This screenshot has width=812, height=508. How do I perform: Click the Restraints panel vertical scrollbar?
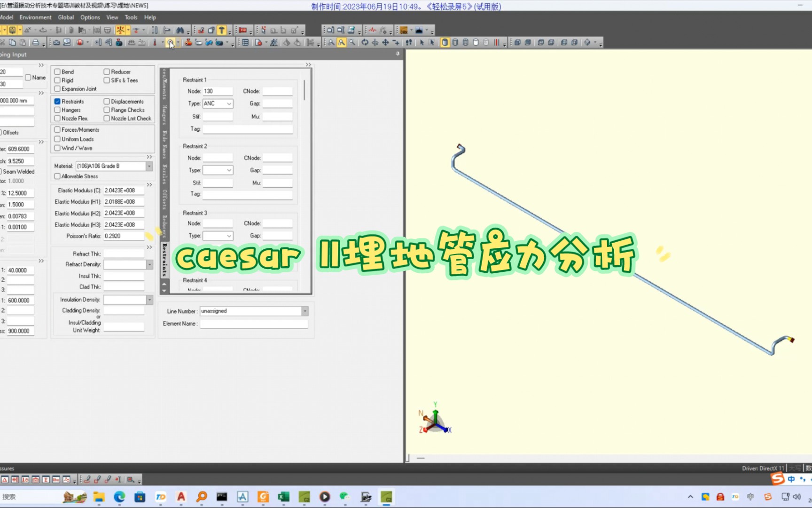point(304,90)
